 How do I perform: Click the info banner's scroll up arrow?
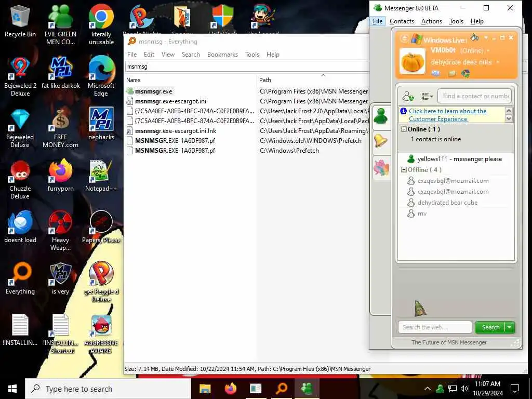click(509, 111)
